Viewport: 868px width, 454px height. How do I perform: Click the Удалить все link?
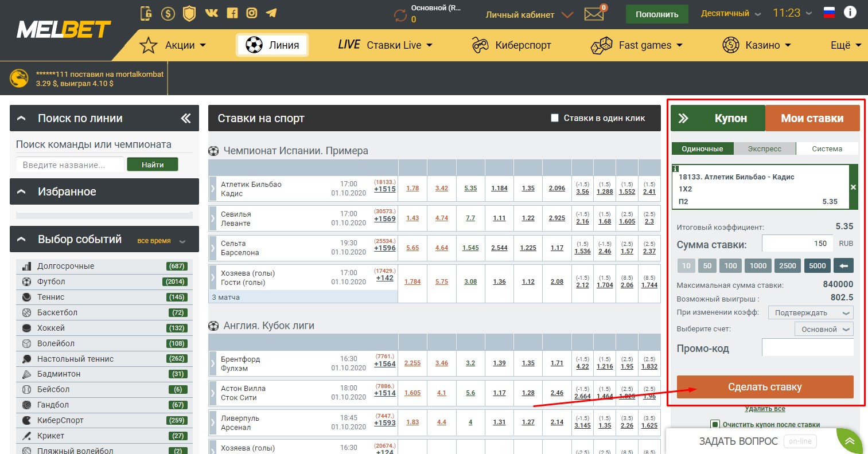(765, 409)
